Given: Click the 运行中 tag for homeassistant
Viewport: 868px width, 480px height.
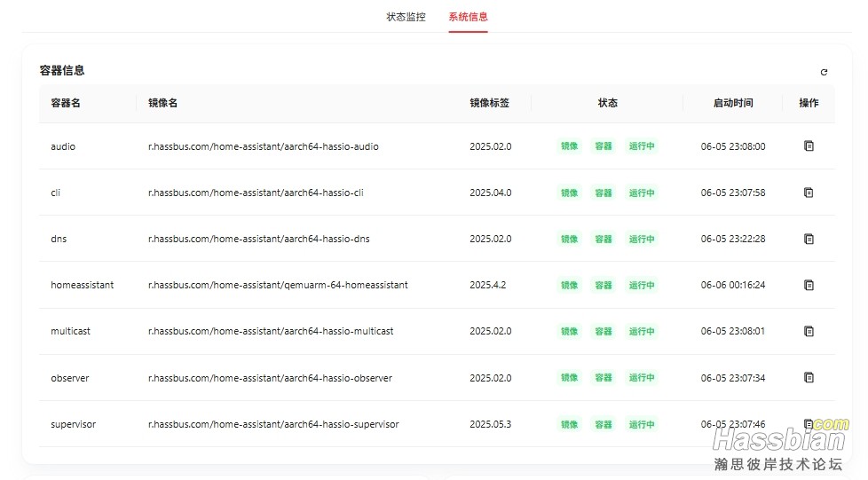Looking at the screenshot, I should (642, 285).
